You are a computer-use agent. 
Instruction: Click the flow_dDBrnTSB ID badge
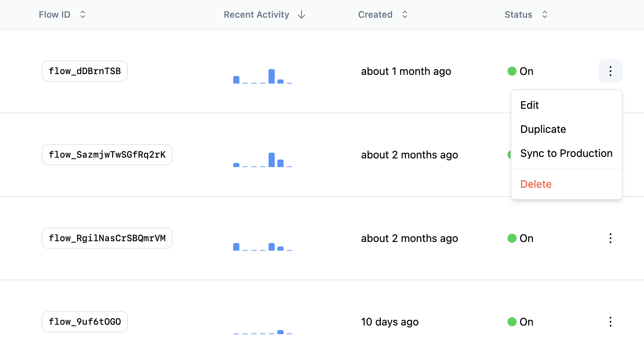[85, 71]
